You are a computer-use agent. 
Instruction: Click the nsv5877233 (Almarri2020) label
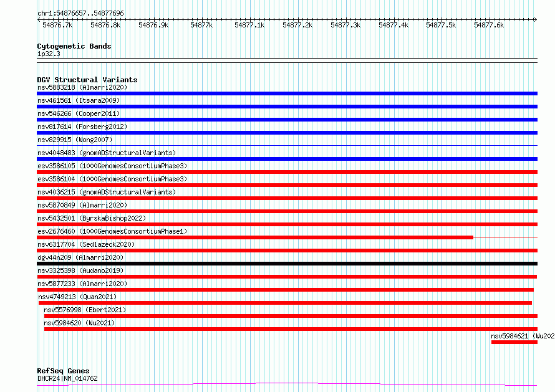click(x=82, y=284)
